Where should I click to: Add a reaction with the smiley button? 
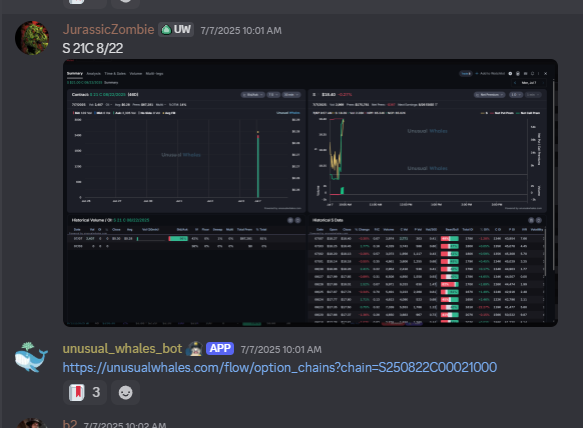pyautogui.click(x=125, y=392)
